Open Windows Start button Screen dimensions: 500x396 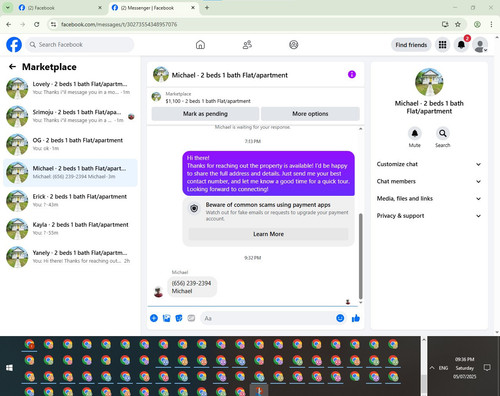click(x=9, y=368)
